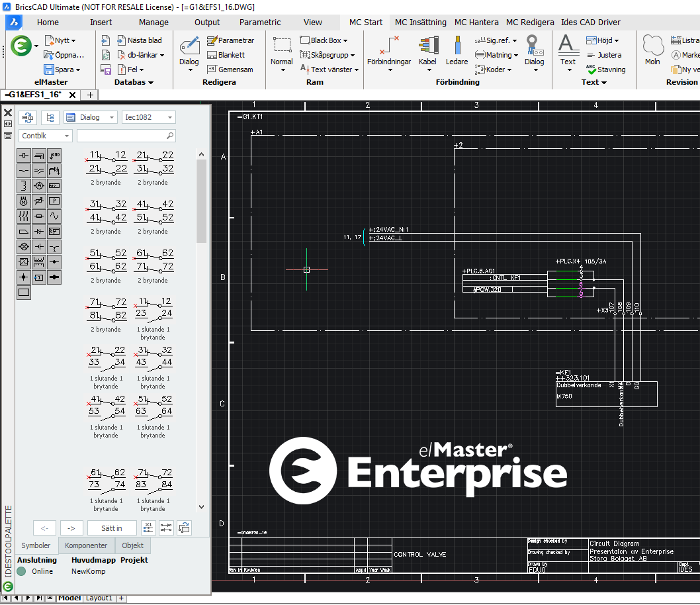This screenshot has height=605, width=700.
Task: Select the fuse symbol category
Action: point(39,216)
